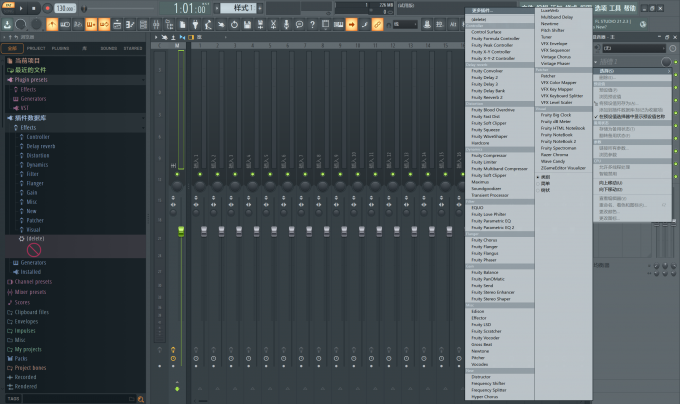
Task: Adjust the 插入 1 pan knob
Action: coord(200,186)
